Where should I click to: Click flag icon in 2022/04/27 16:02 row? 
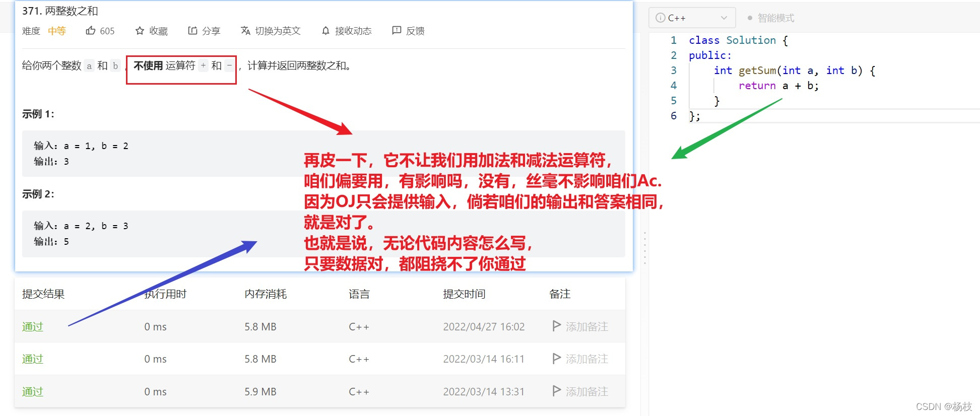coord(556,326)
